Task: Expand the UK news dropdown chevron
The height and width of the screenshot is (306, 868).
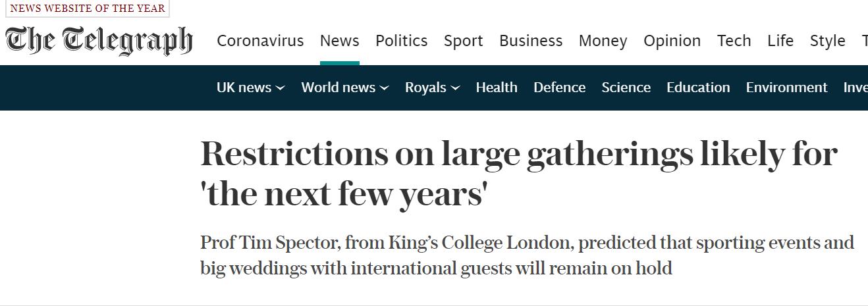Action: [x=281, y=88]
